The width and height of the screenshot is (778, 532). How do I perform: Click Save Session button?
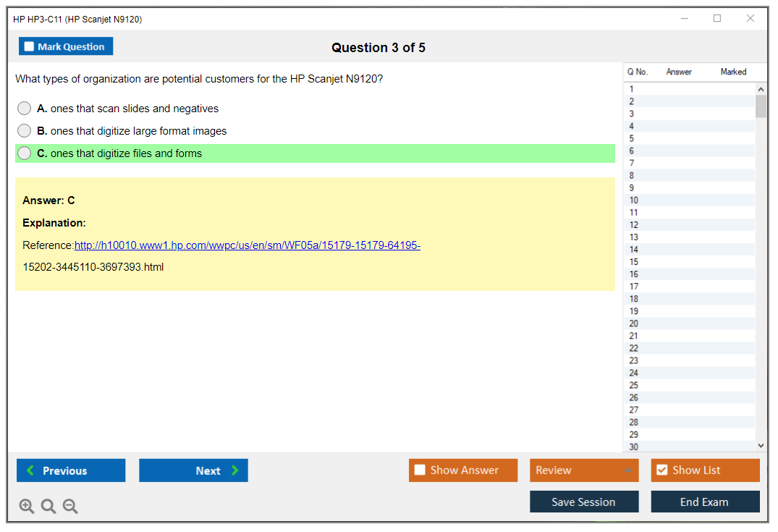583,502
